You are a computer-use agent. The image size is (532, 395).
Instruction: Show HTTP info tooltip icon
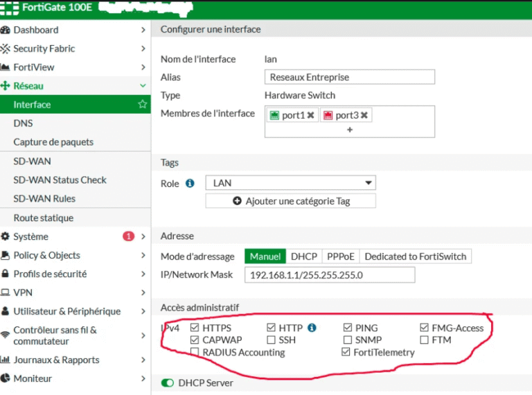point(312,328)
